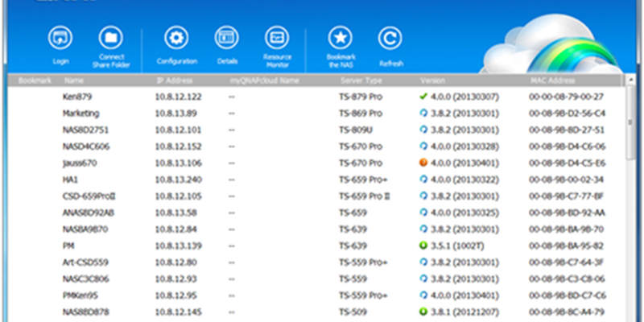This screenshot has height=322, width=644.
Task: Click server type TS-809U
Action: click(356, 130)
